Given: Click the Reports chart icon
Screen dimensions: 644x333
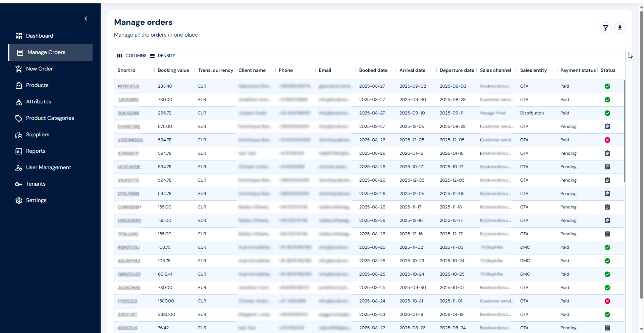Looking at the screenshot, I should [x=19, y=151].
